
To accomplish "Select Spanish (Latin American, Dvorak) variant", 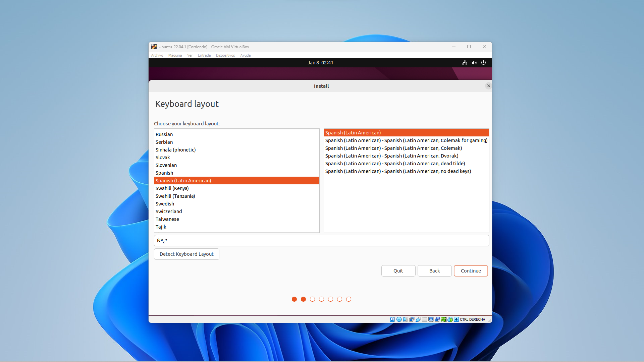I will click(x=391, y=156).
